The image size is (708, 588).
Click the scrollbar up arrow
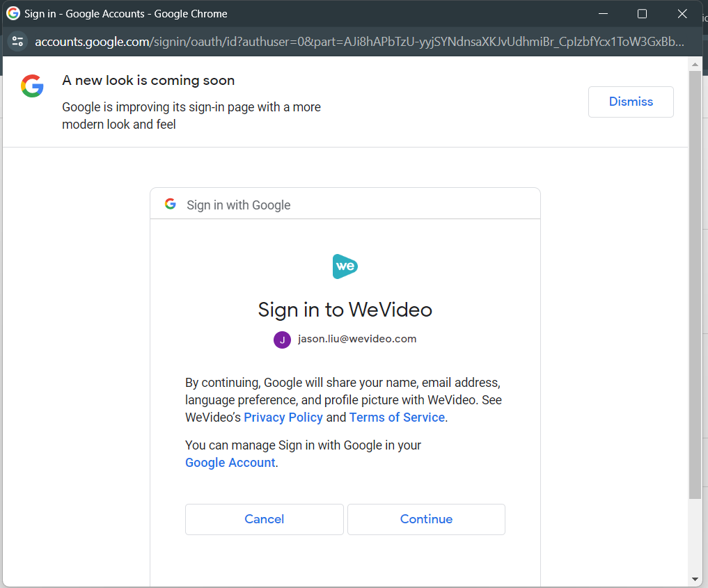[695, 65]
